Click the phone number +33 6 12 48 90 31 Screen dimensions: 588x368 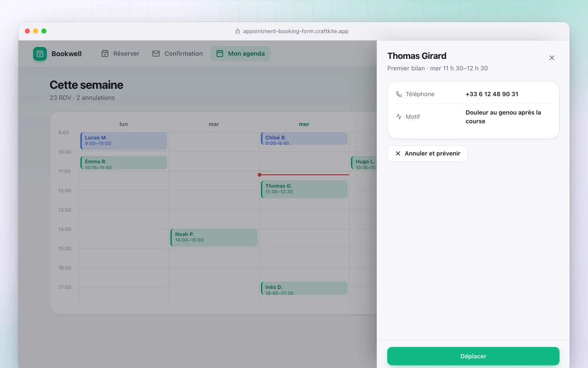[x=492, y=94]
